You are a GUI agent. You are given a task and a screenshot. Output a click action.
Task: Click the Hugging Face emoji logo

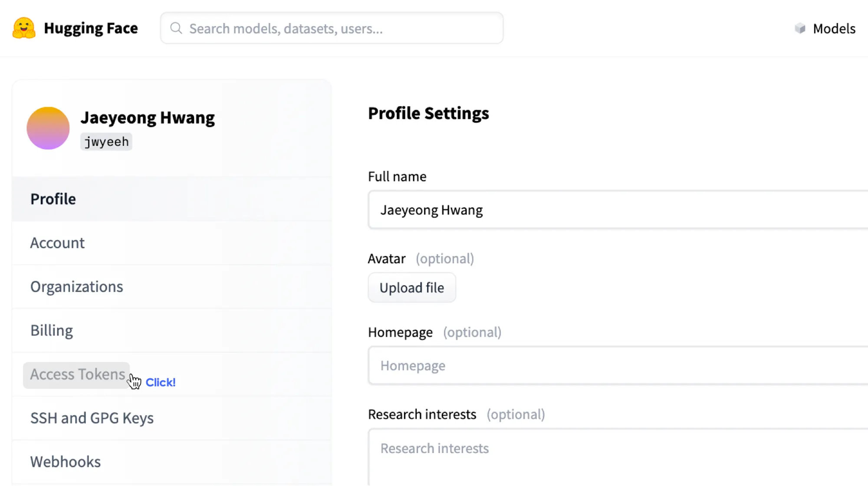coord(24,28)
